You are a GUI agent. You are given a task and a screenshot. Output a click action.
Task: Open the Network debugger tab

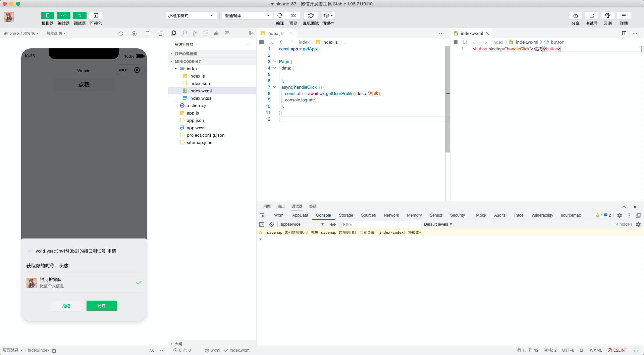pos(391,215)
